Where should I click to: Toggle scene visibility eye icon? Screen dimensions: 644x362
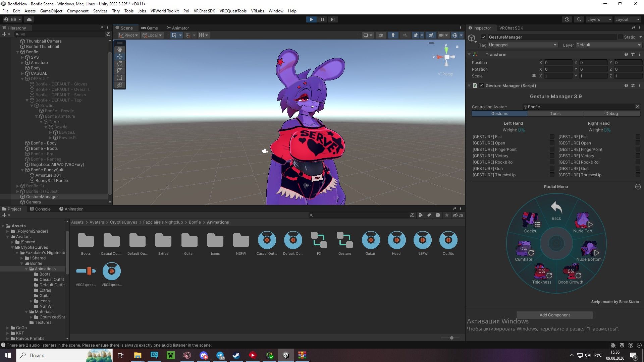point(431,35)
